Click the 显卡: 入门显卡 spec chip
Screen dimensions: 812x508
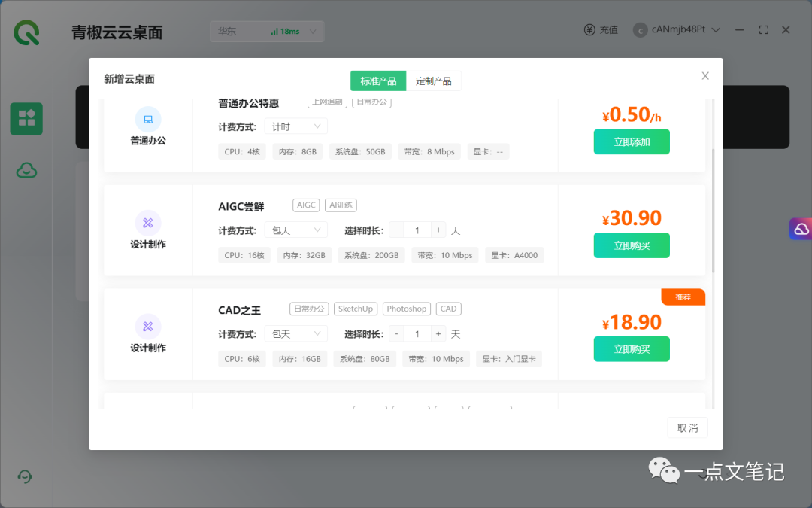(x=509, y=359)
